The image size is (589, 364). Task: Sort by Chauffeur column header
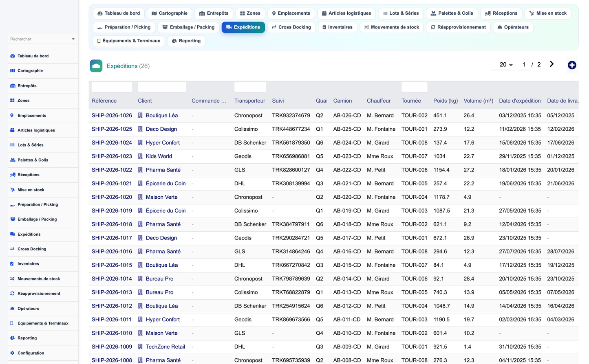coord(379,101)
